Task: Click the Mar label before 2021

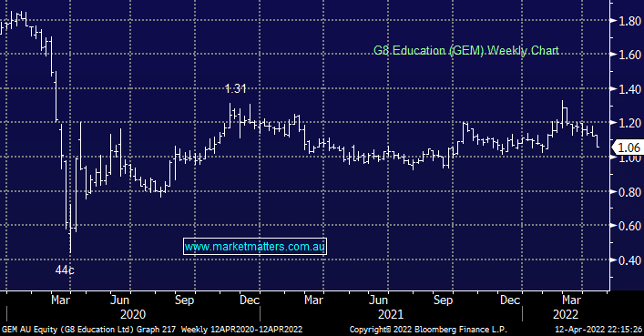Action: coord(313,300)
